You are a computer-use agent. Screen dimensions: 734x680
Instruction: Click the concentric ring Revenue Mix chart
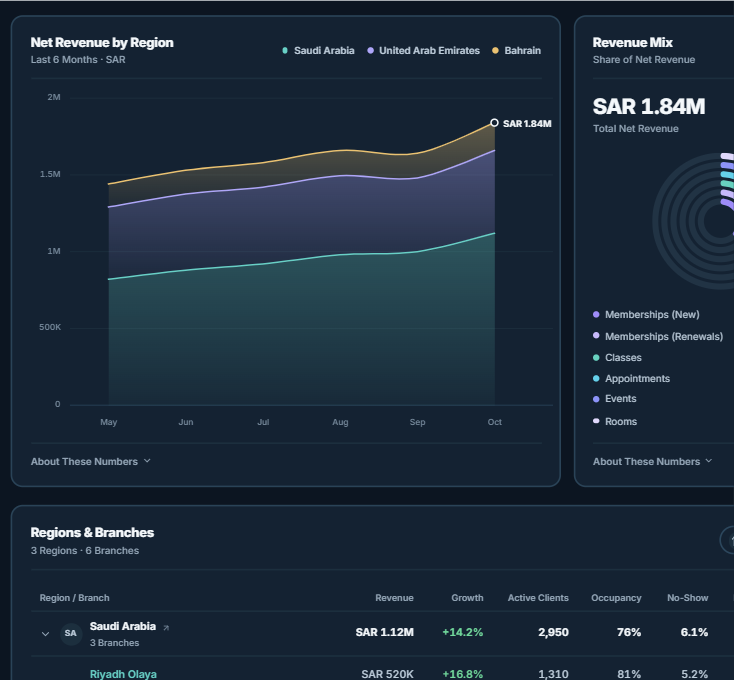point(694,221)
